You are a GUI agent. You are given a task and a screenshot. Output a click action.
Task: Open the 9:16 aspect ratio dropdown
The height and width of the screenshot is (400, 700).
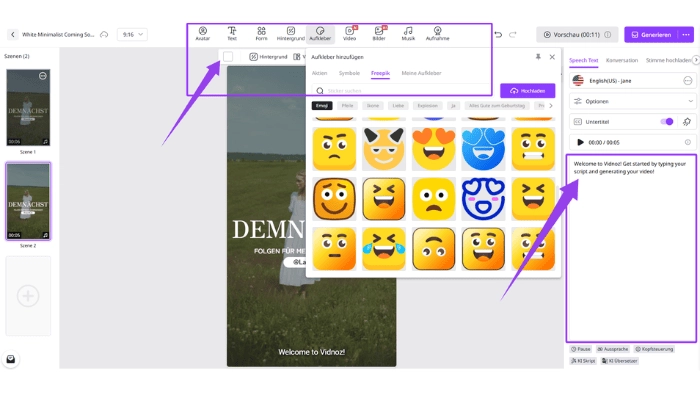coord(132,34)
